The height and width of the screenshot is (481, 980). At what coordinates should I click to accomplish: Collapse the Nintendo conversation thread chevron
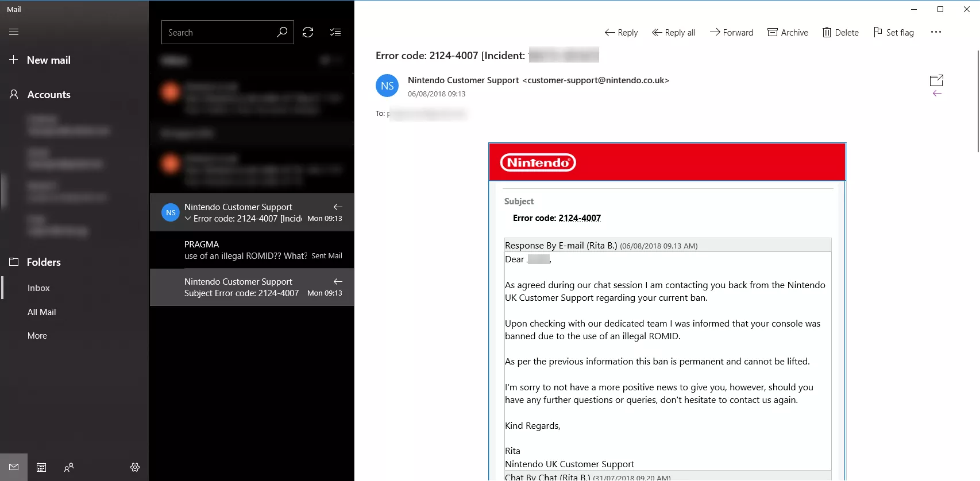188,219
